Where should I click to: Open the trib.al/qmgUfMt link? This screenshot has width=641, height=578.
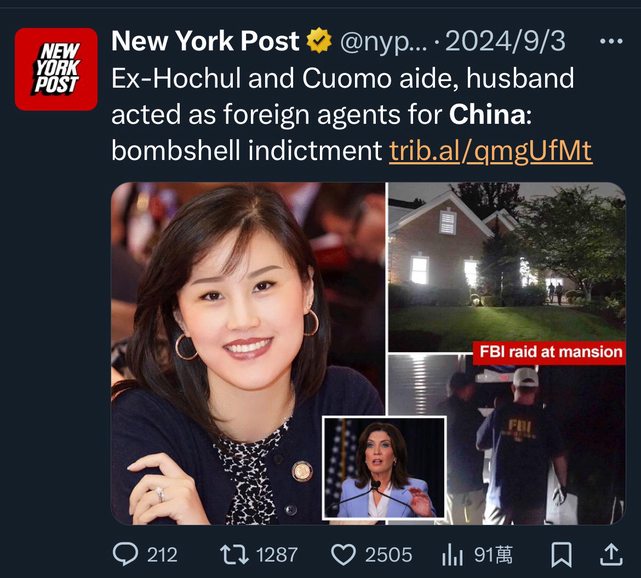coord(491,150)
